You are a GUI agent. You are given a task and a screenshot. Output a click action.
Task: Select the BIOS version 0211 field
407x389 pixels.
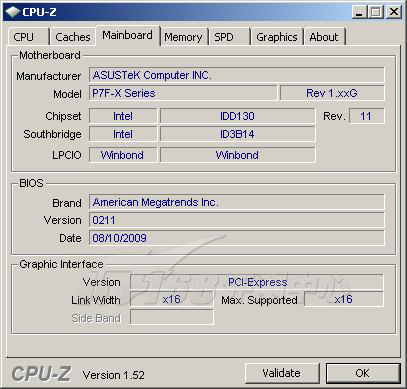(x=237, y=220)
